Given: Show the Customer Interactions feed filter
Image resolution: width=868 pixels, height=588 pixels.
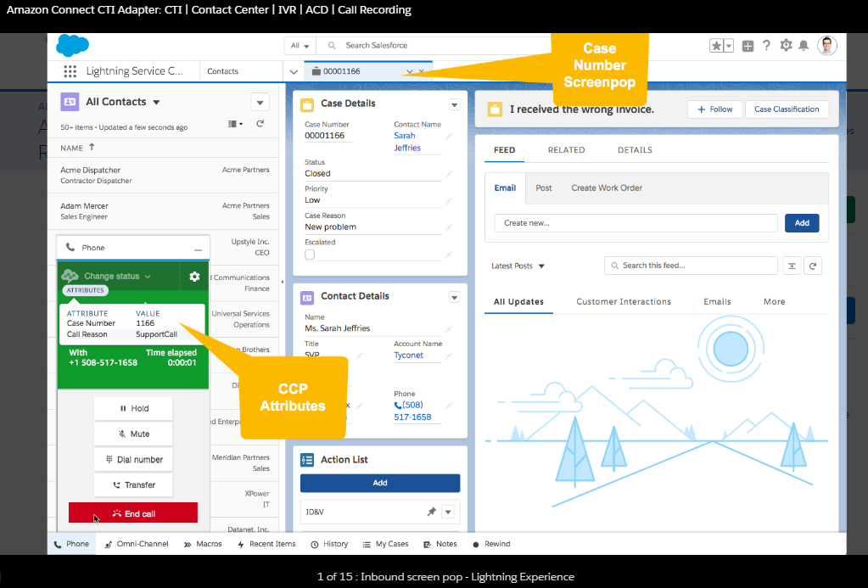Looking at the screenshot, I should 624,302.
